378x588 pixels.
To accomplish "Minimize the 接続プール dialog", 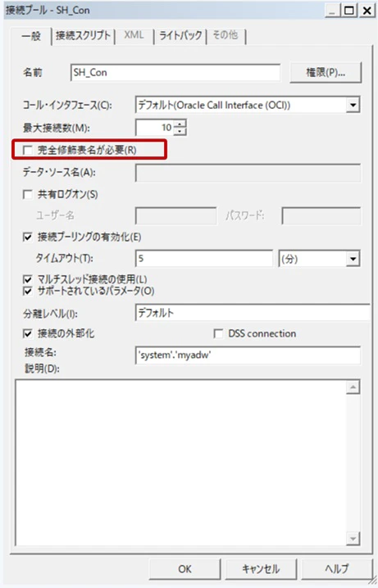I will (333, 11).
